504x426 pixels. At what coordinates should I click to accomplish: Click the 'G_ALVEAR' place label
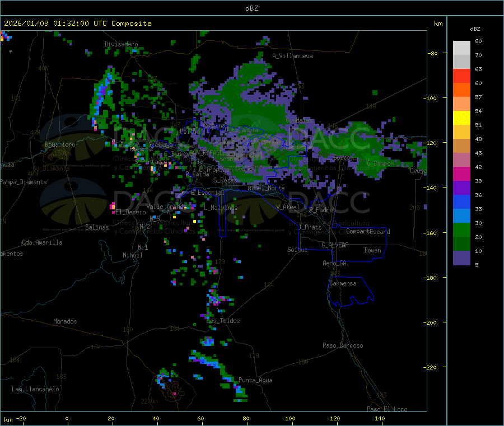coord(335,245)
